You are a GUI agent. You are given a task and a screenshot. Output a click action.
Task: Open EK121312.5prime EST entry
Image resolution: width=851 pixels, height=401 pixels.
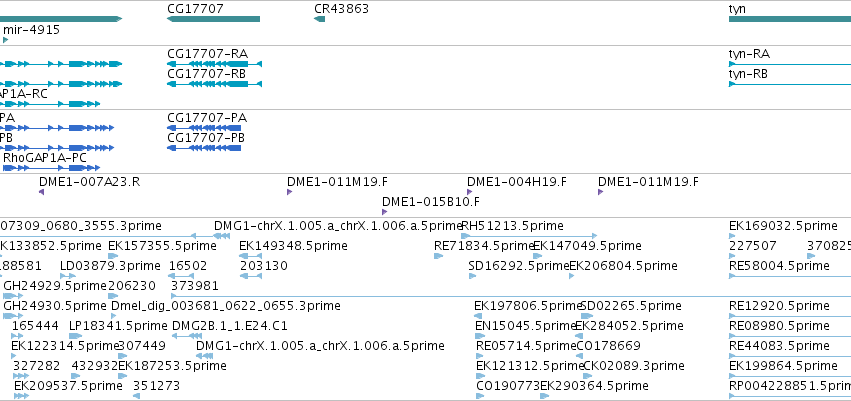(x=530, y=366)
